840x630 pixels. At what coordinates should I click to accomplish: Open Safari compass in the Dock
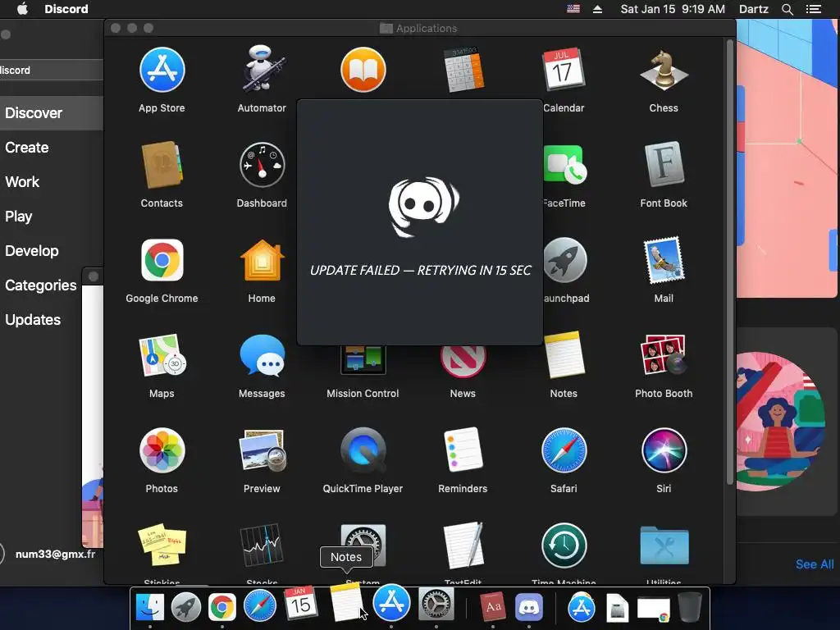point(260,606)
